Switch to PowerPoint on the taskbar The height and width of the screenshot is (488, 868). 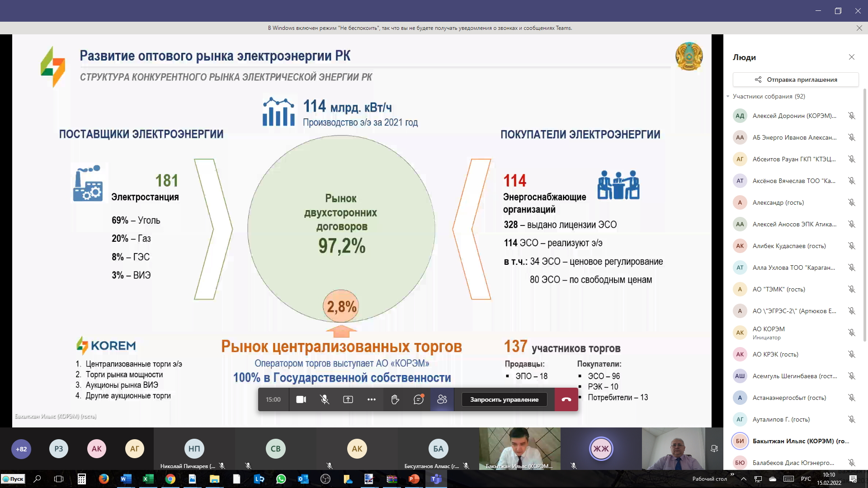coord(414,479)
